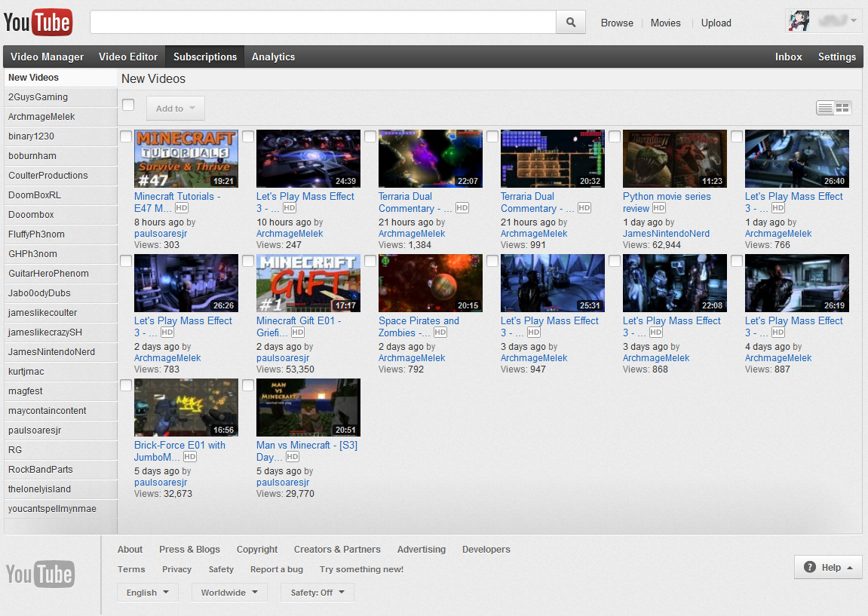Select New Videos in sidebar
The image size is (868, 616).
[60, 78]
